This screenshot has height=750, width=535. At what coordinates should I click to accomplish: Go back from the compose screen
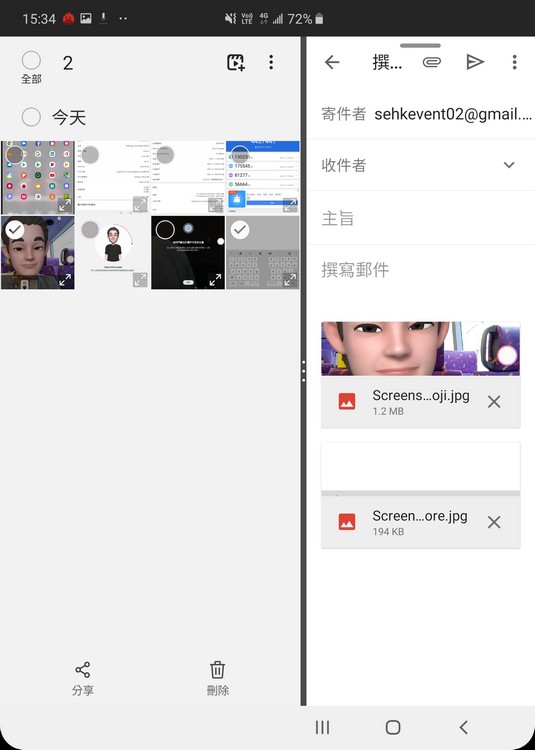point(332,62)
